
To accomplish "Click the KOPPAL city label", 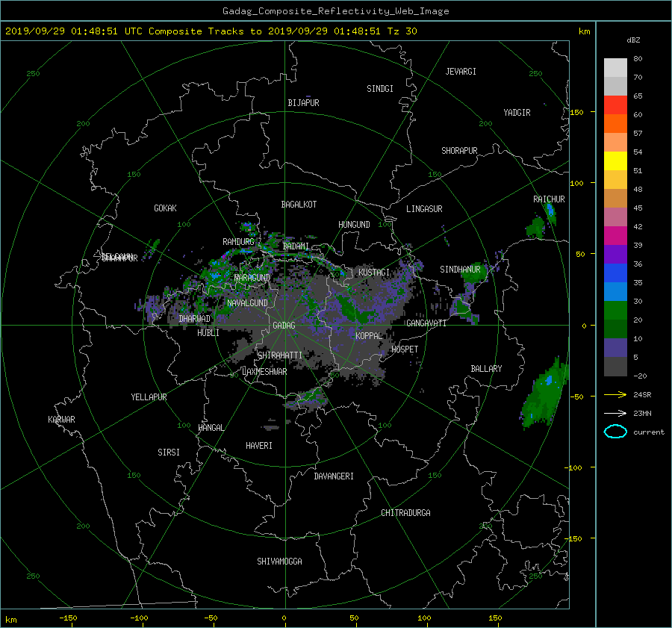I will click(x=369, y=335).
